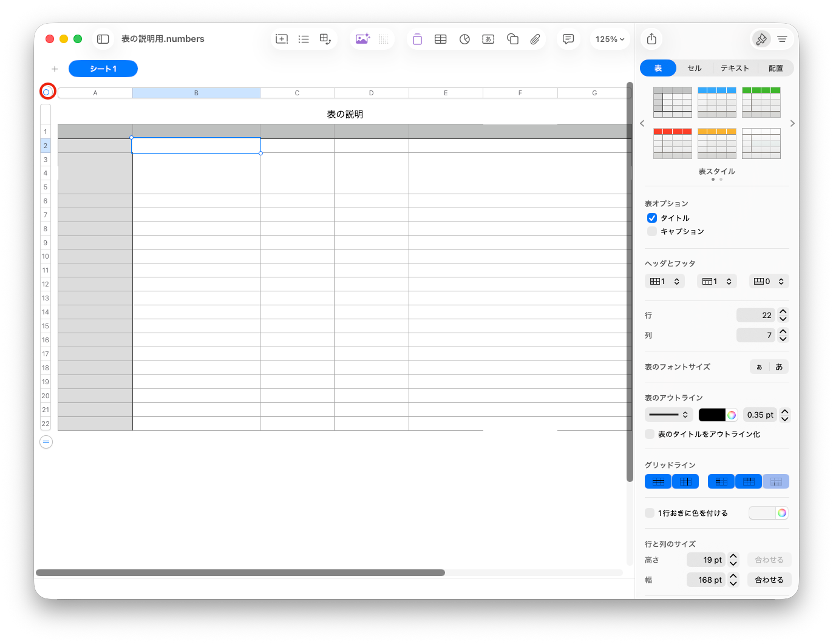Click the 幅 column width stepper
The image size is (833, 644).
[x=733, y=580]
